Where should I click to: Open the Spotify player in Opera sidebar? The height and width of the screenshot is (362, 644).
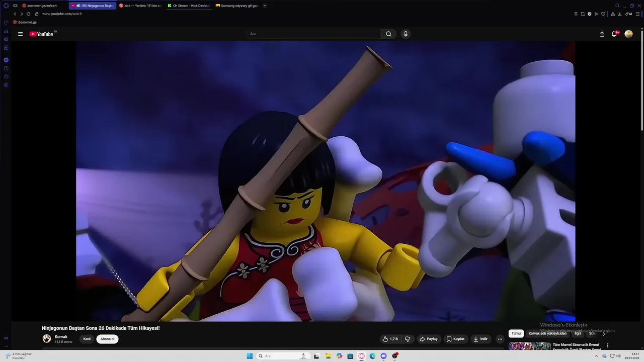(x=6, y=60)
